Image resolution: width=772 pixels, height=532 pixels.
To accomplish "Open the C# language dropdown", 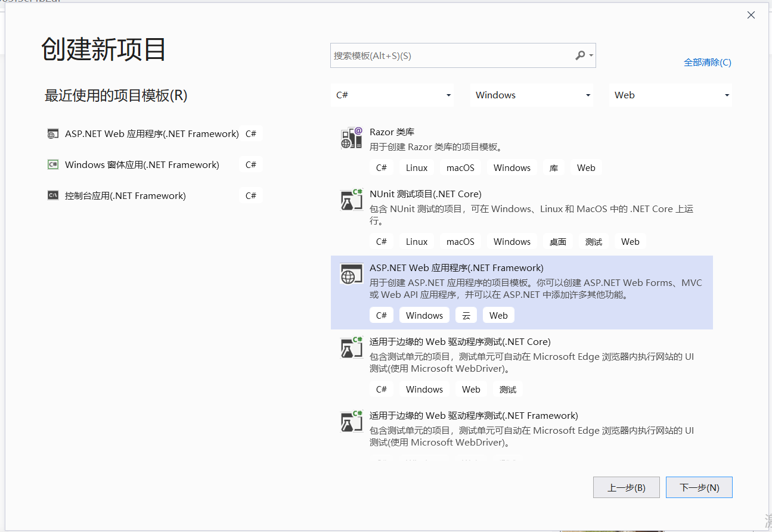I will click(392, 95).
